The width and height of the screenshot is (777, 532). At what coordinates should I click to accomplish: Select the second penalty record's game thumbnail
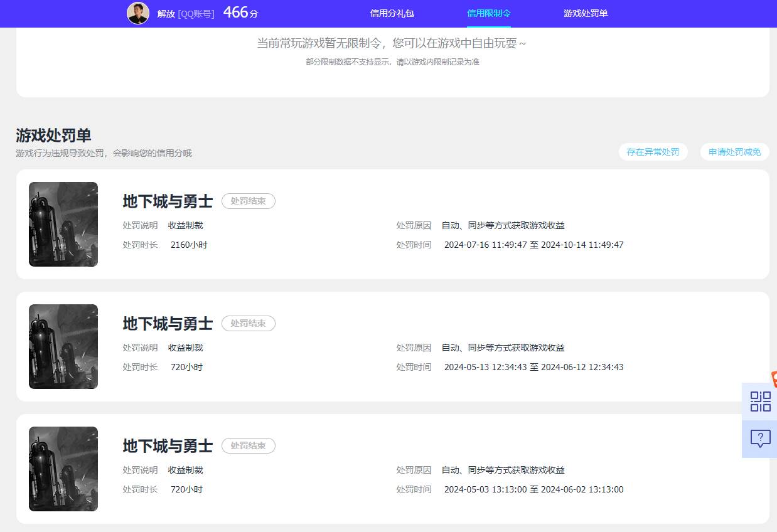63,346
